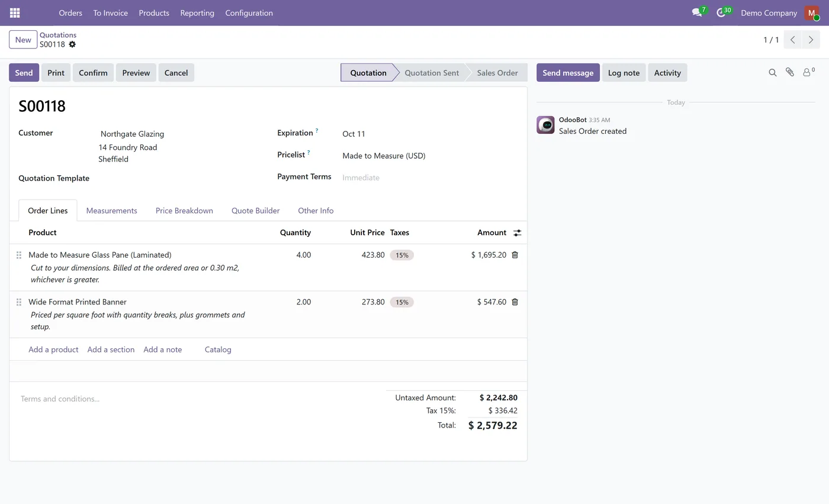Click the OdooBot avatar in the chatter
829x504 pixels.
[545, 125]
